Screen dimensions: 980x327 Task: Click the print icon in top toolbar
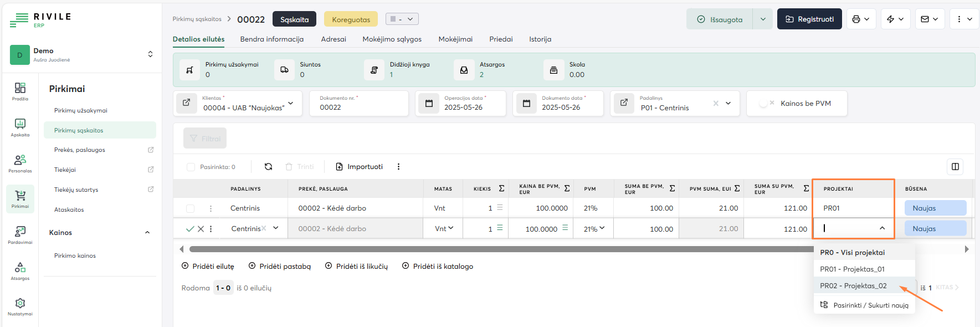click(856, 19)
